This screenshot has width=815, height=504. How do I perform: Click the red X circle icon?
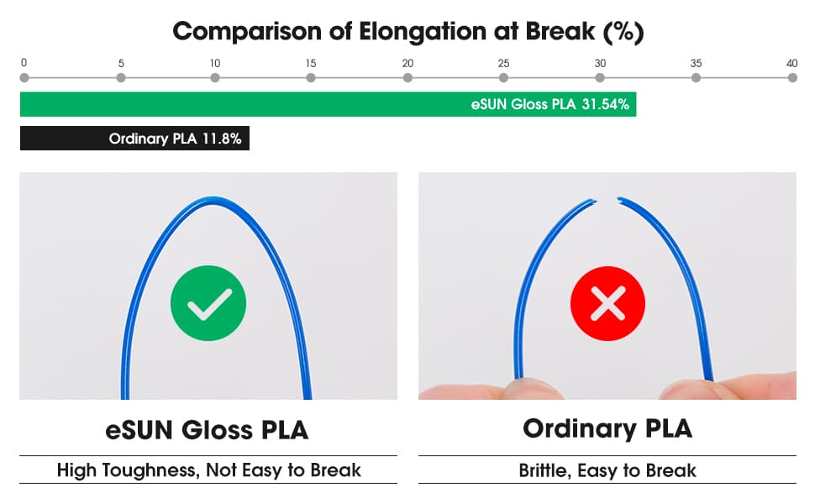(x=607, y=303)
